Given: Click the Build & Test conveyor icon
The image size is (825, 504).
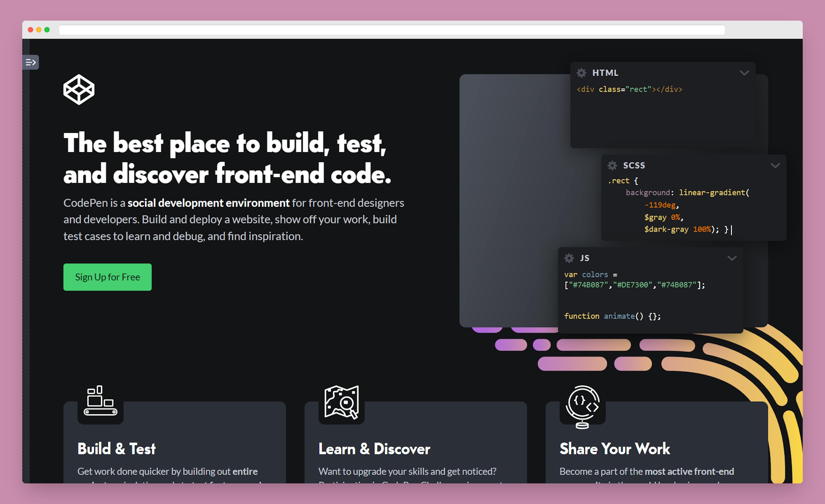Looking at the screenshot, I should pyautogui.click(x=101, y=401).
